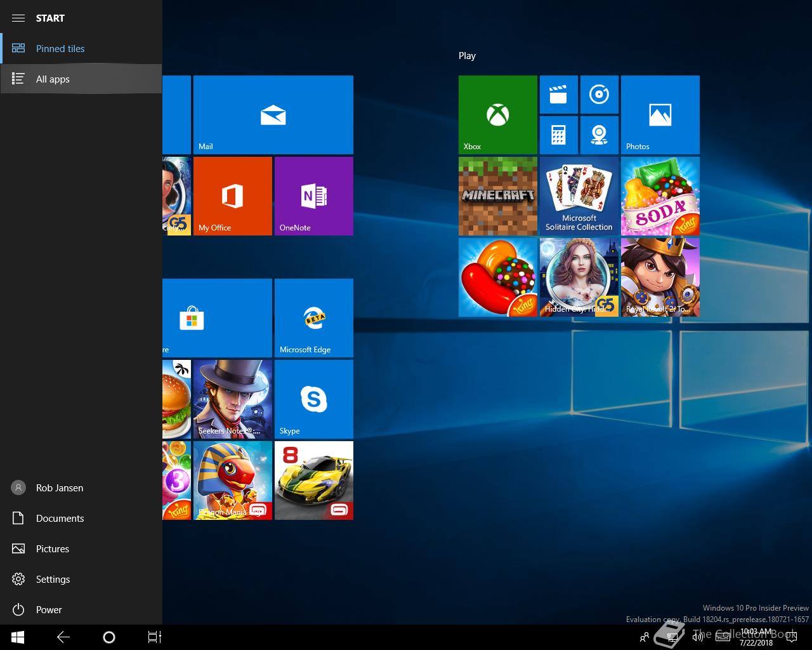The height and width of the screenshot is (650, 812).
Task: Click the Task View taskbar button
Action: (x=154, y=637)
